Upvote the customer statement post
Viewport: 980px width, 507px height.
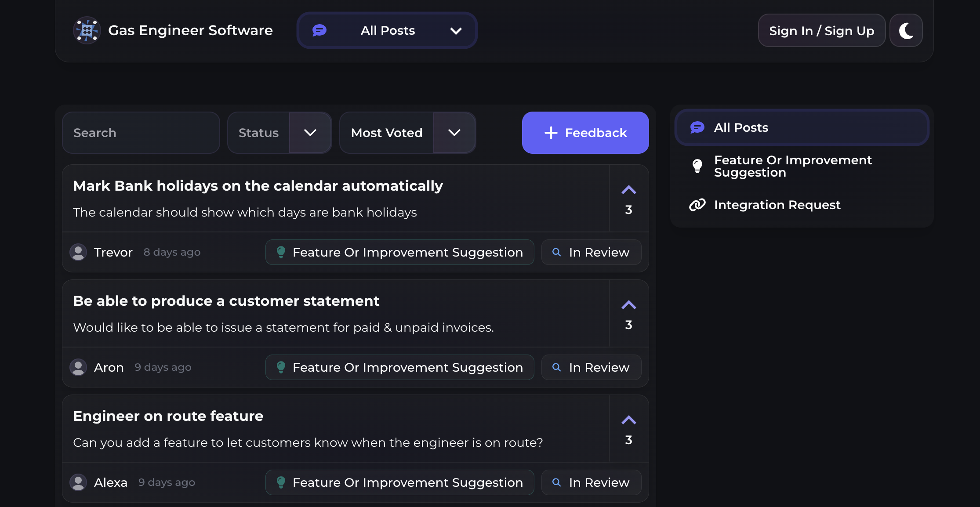click(x=628, y=305)
